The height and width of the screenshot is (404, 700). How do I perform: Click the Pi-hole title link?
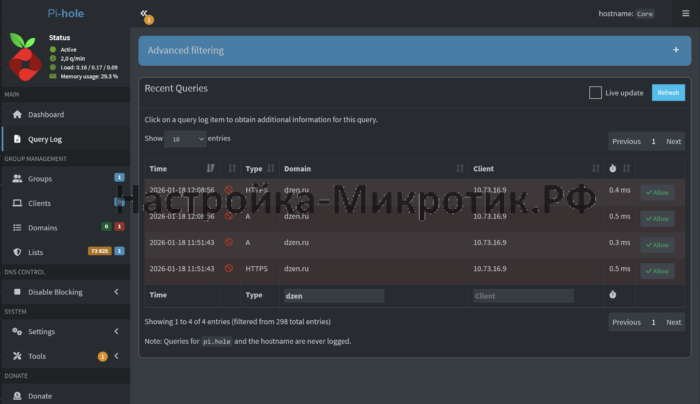pyautogui.click(x=66, y=13)
